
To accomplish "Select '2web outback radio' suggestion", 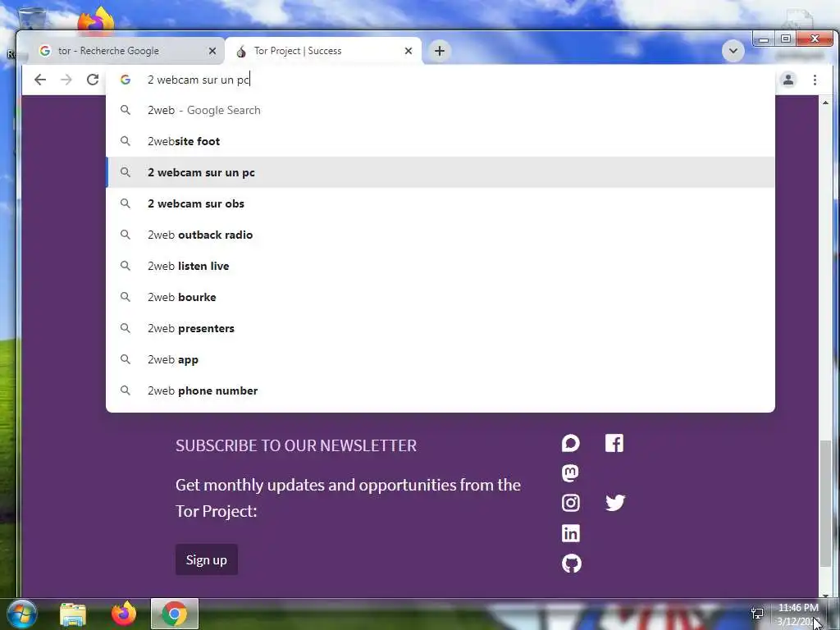I will coord(441,235).
